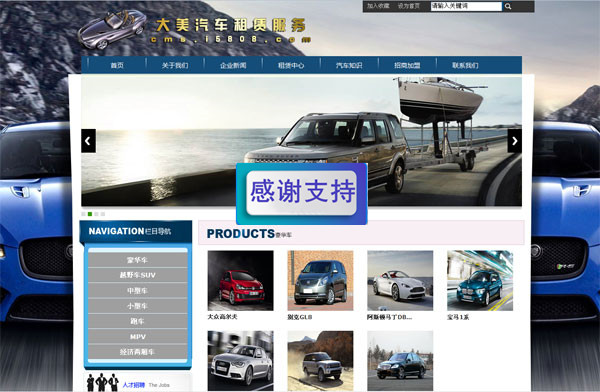This screenshot has width=600, height=392.
Task: Select the green active carousel dot
Action: click(90, 214)
